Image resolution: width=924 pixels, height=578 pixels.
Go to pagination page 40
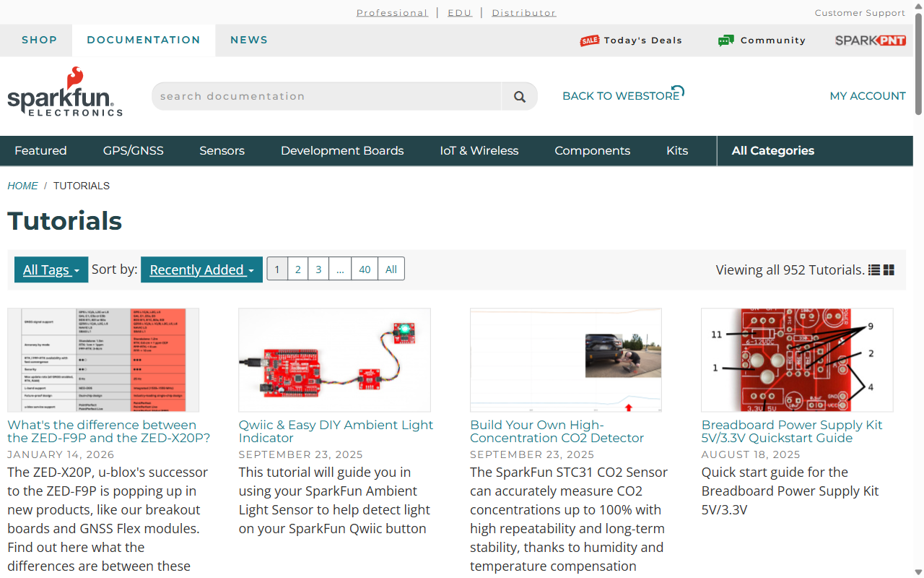365,269
